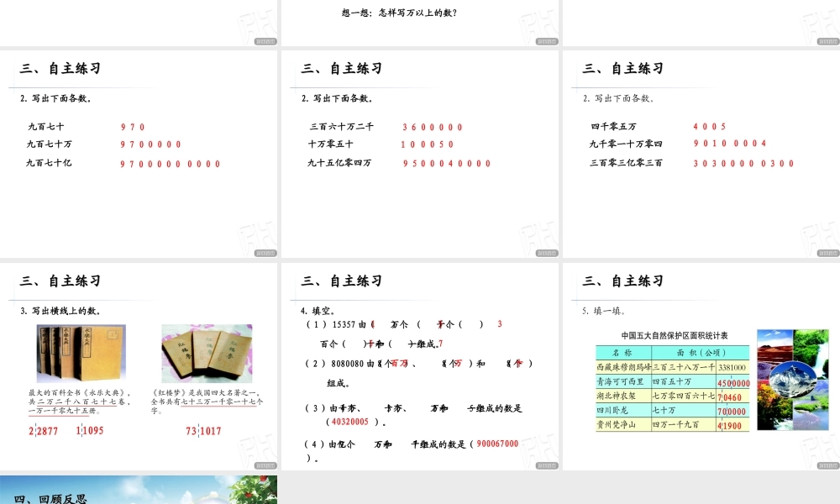Screen dimensions: 840x504
Task: Click the 永乐大典 books photo
Action: pyautogui.click(x=81, y=354)
